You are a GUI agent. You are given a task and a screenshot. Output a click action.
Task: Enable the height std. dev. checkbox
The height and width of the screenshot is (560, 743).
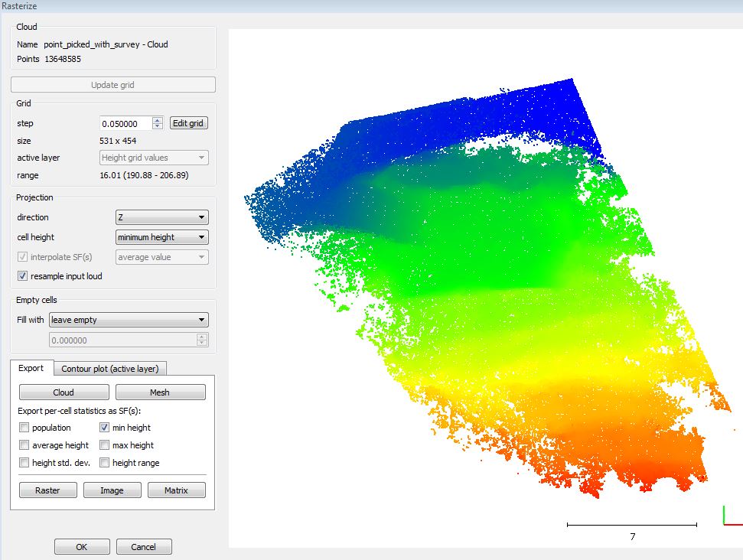[x=24, y=463]
